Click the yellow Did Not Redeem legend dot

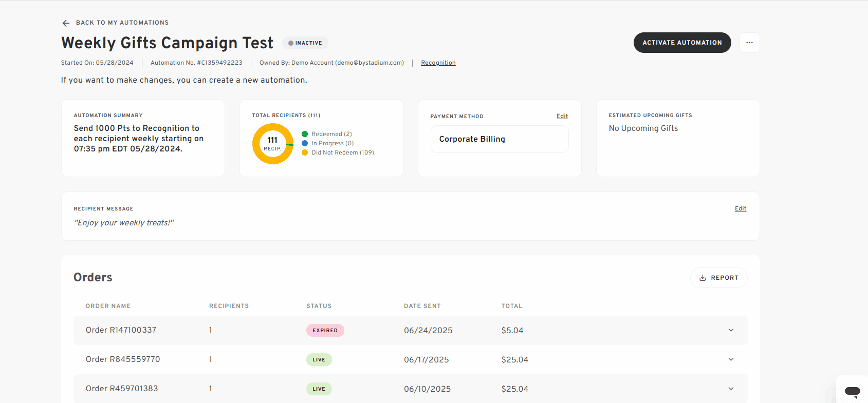[305, 152]
